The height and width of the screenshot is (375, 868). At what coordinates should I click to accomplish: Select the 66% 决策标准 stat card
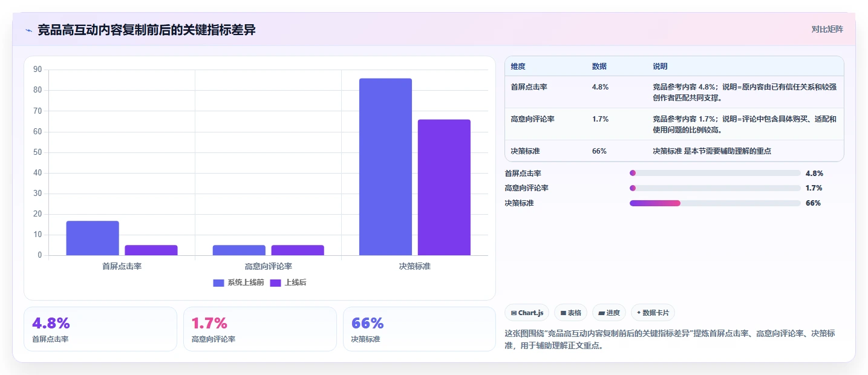pyautogui.click(x=419, y=329)
